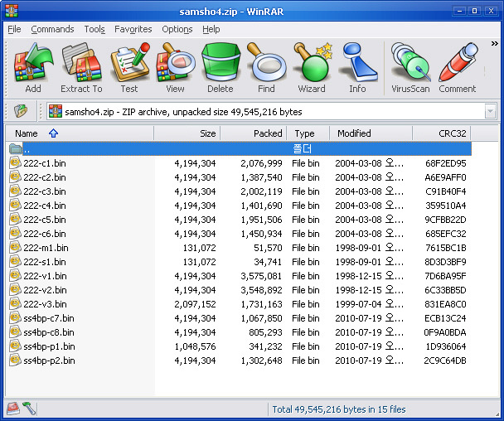The height and width of the screenshot is (421, 504).
Task: Click the file icon of 222-c1.bin
Action: (15, 162)
